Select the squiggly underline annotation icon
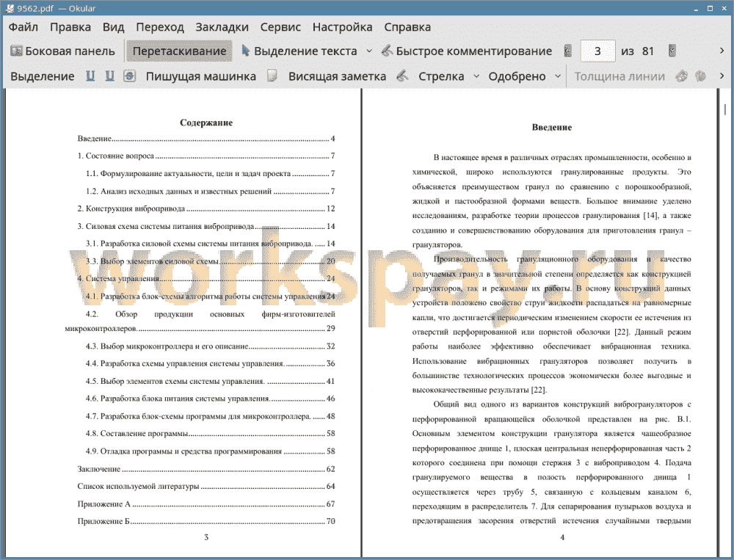The width and height of the screenshot is (734, 560). click(x=109, y=76)
